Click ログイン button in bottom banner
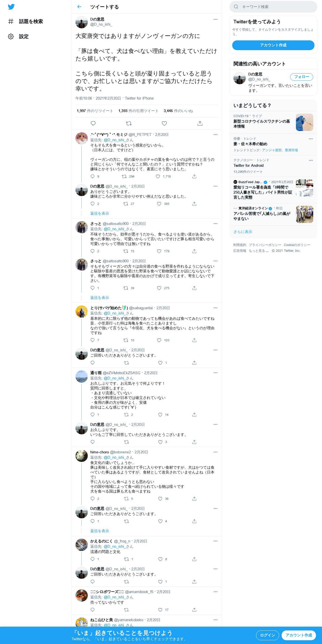The width and height of the screenshot is (322, 644). tap(267, 635)
